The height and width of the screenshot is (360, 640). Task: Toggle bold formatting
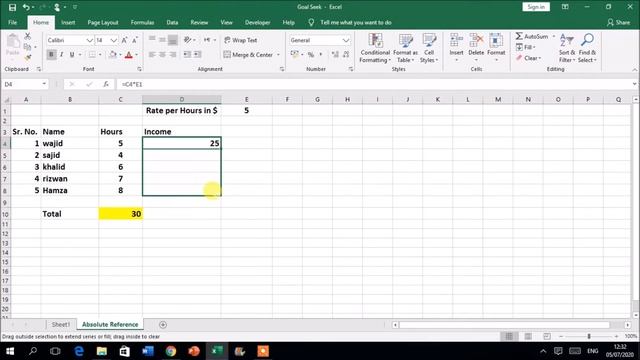pyautogui.click(x=51, y=55)
